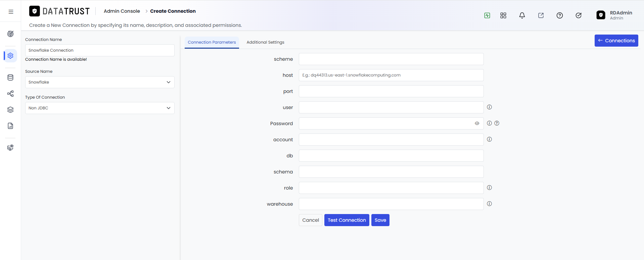
Task: Save the connection
Action: (x=380, y=220)
